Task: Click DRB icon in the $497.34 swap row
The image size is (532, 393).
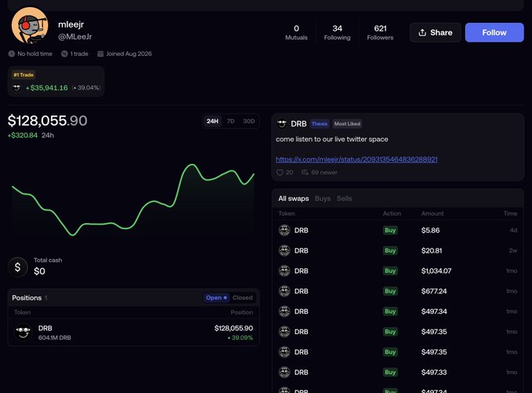Action: [284, 311]
